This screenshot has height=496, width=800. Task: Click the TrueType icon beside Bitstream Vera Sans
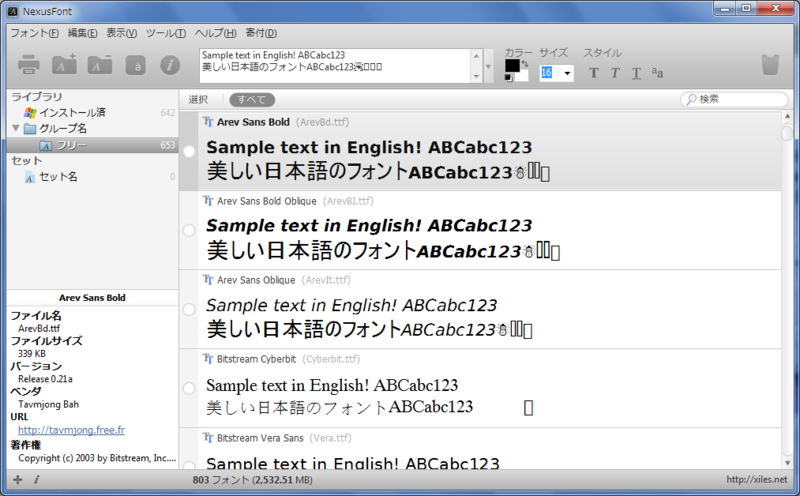tap(208, 438)
